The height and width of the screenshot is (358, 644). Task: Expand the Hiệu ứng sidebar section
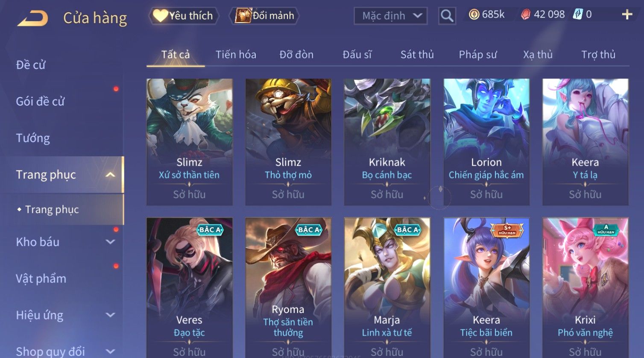[x=110, y=315]
